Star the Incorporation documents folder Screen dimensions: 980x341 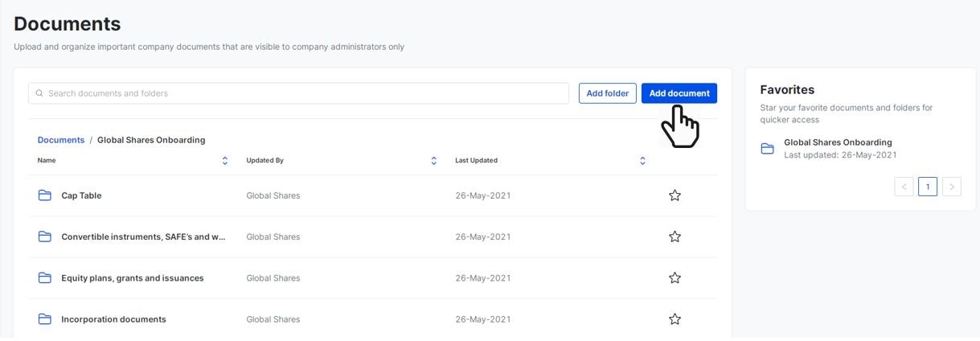(x=675, y=319)
